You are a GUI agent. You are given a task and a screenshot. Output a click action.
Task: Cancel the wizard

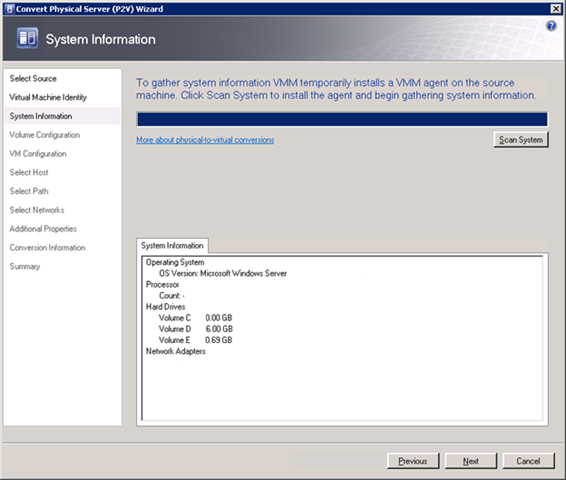(528, 461)
